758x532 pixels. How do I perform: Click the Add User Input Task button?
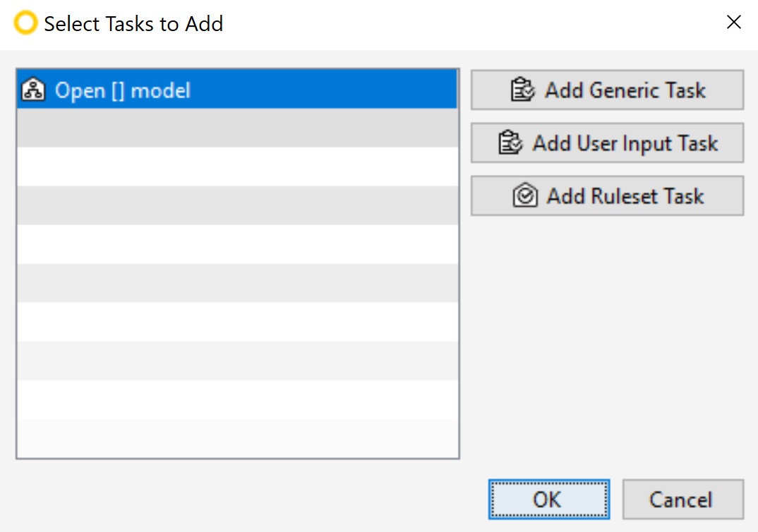click(x=607, y=143)
